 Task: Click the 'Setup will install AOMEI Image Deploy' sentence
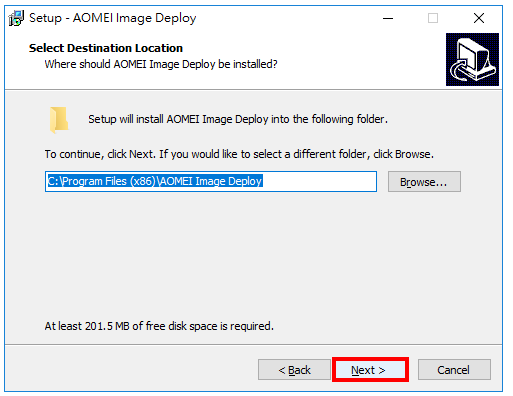click(238, 119)
